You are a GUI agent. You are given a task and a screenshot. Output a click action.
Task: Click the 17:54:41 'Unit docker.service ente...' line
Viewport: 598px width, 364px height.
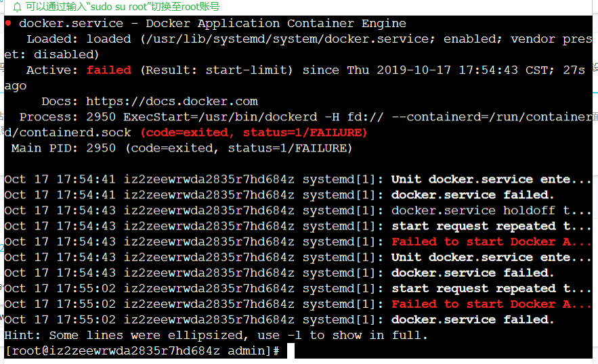click(297, 179)
